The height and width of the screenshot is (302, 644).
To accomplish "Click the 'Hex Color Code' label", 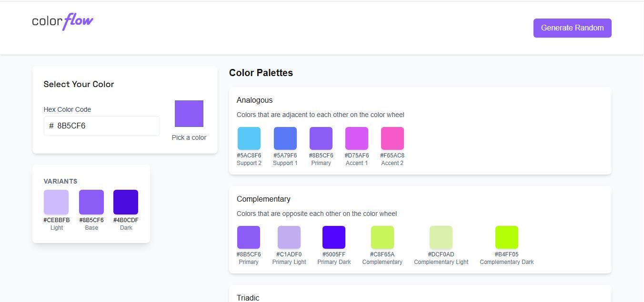I will [67, 109].
